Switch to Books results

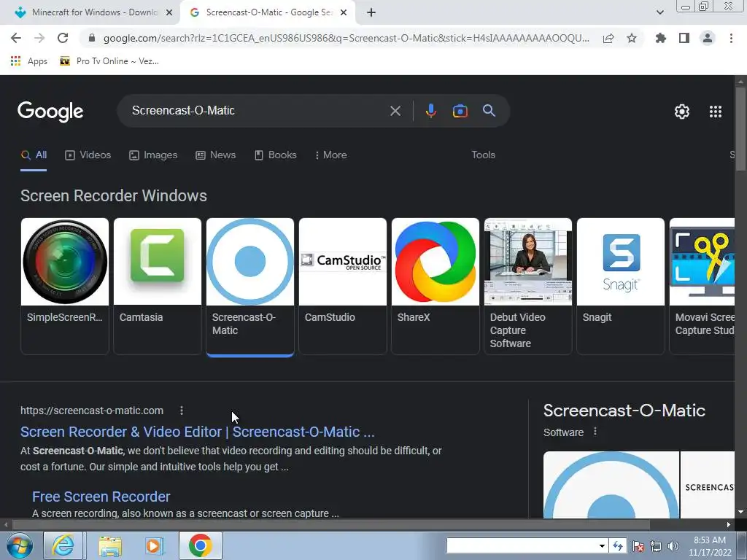click(x=275, y=155)
